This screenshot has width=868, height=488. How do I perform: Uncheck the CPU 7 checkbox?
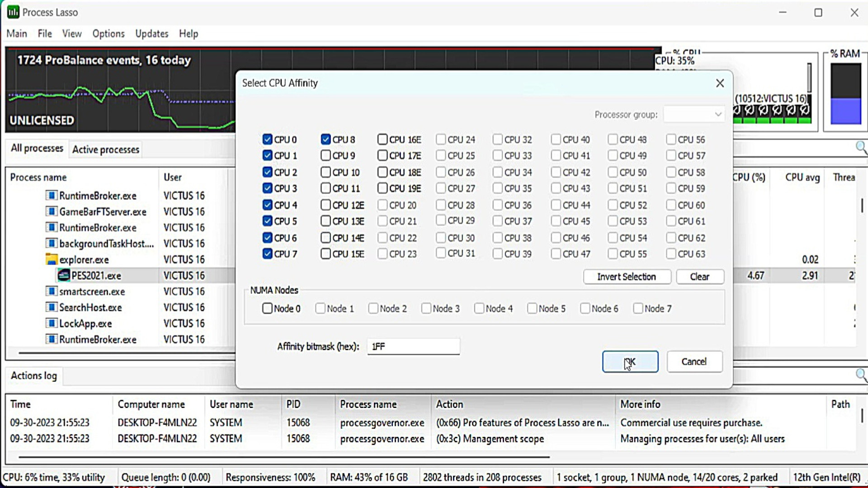tap(267, 253)
